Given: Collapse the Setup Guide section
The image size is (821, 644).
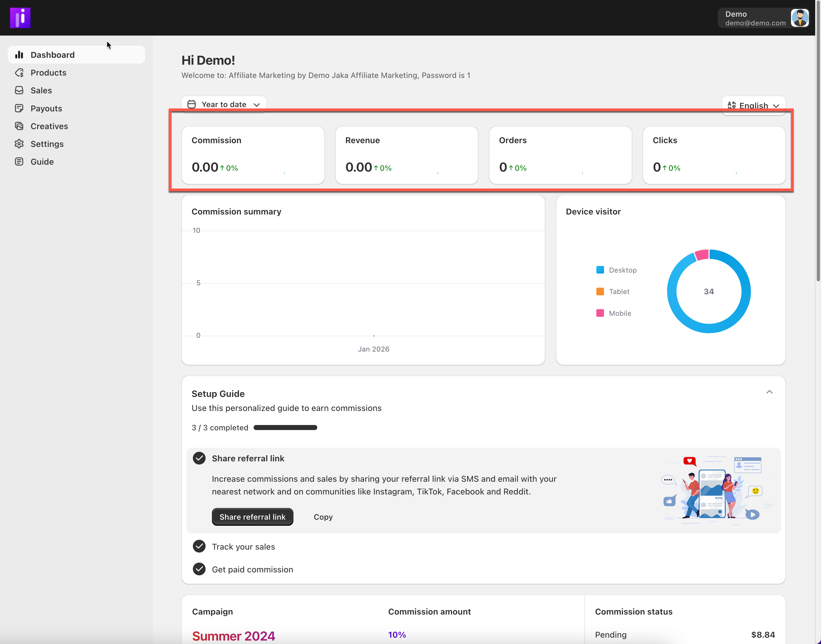Looking at the screenshot, I should (x=769, y=392).
